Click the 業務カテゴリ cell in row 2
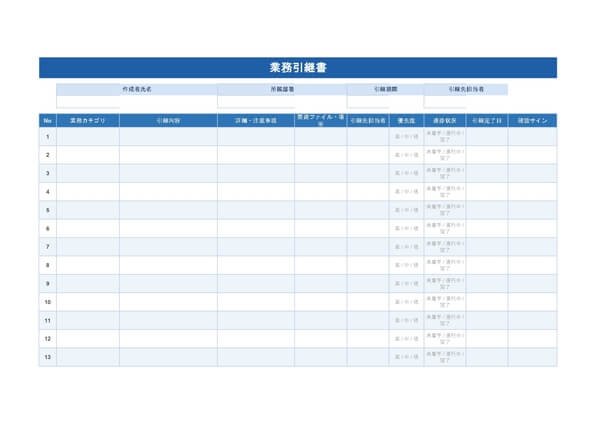The width and height of the screenshot is (600, 424). (88, 155)
